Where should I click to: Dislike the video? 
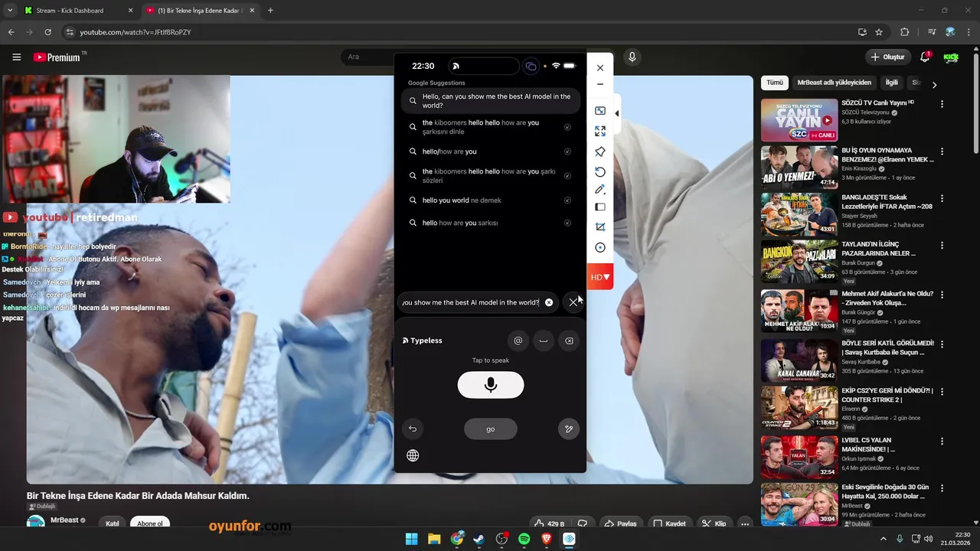[x=583, y=523]
